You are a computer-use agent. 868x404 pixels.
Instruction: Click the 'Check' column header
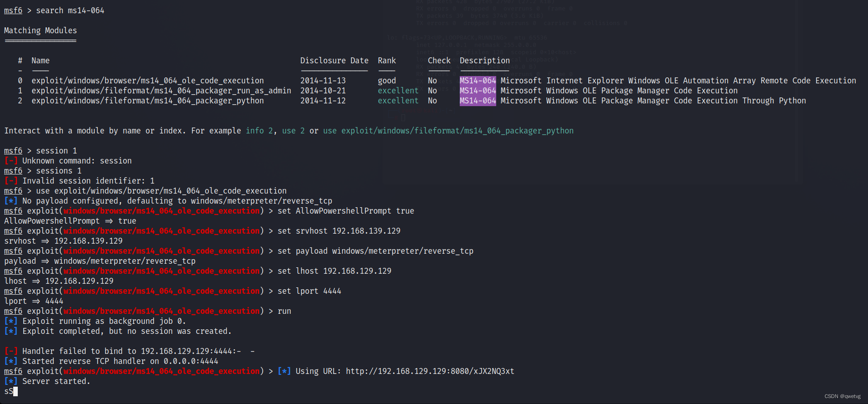click(439, 61)
